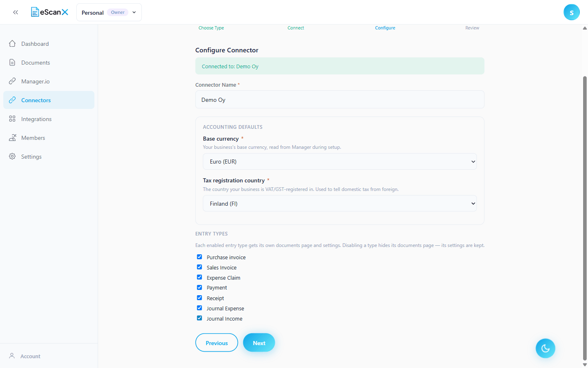Image resolution: width=588 pixels, height=368 pixels.
Task: Open Account at sidebar bottom
Action: point(49,356)
